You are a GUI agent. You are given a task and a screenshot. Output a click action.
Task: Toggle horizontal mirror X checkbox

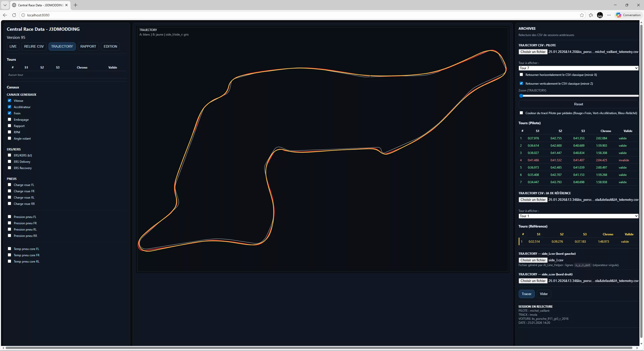[x=521, y=75]
